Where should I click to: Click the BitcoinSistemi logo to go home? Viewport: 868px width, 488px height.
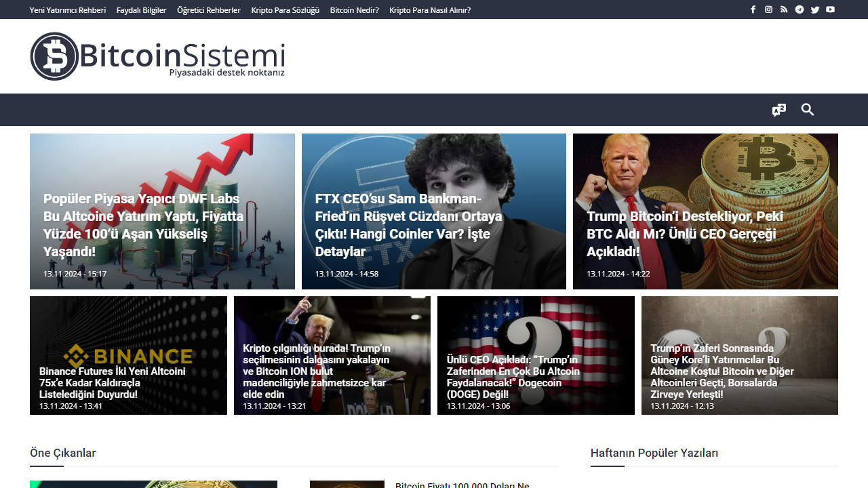click(156, 56)
